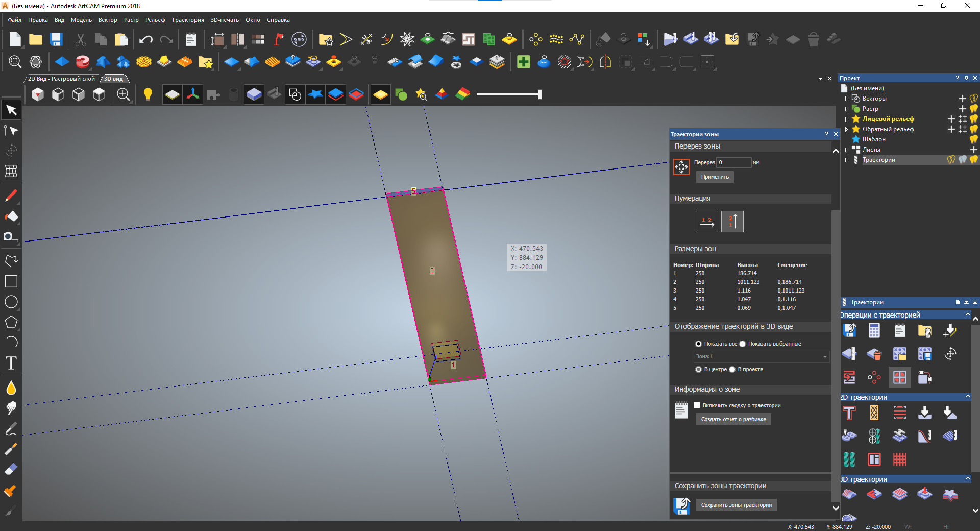980x531 pixels.
Task: Open a file with the folder icon
Action: pyautogui.click(x=36, y=39)
